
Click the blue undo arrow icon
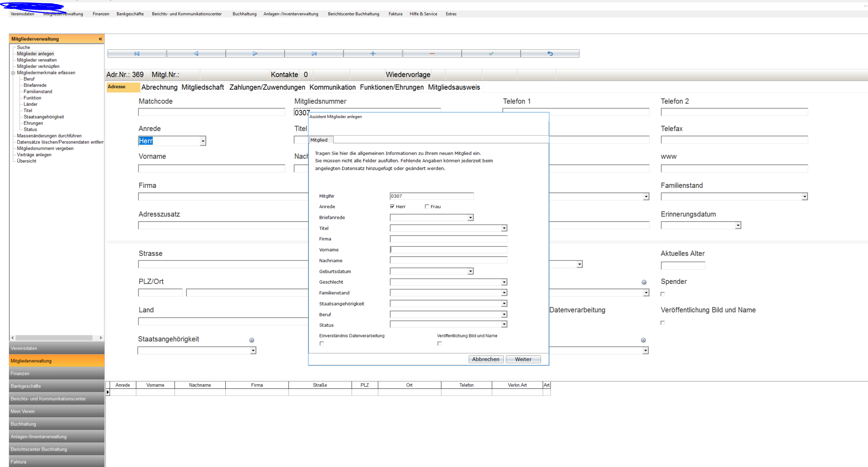point(550,54)
